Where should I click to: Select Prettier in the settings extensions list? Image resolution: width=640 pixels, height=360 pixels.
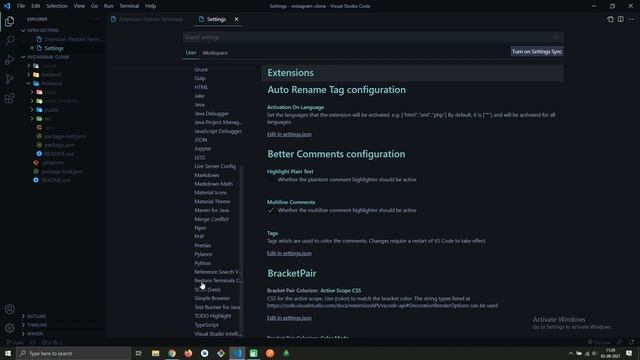coord(202,245)
